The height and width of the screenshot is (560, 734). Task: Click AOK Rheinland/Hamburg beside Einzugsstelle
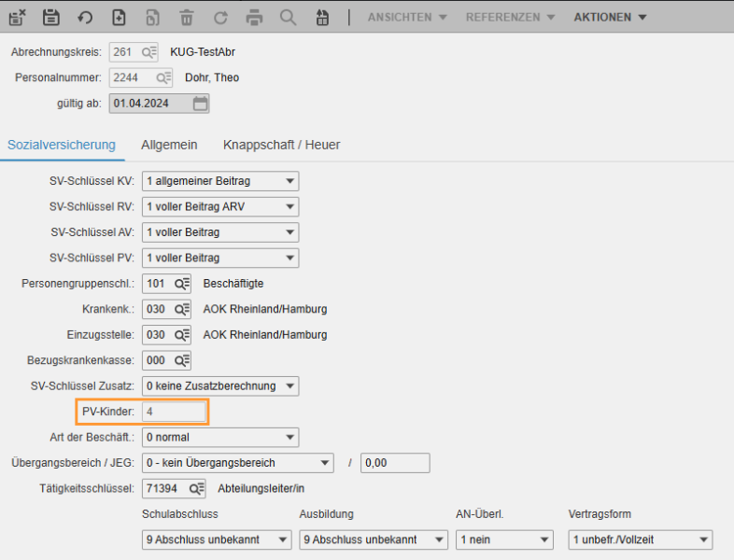(265, 335)
